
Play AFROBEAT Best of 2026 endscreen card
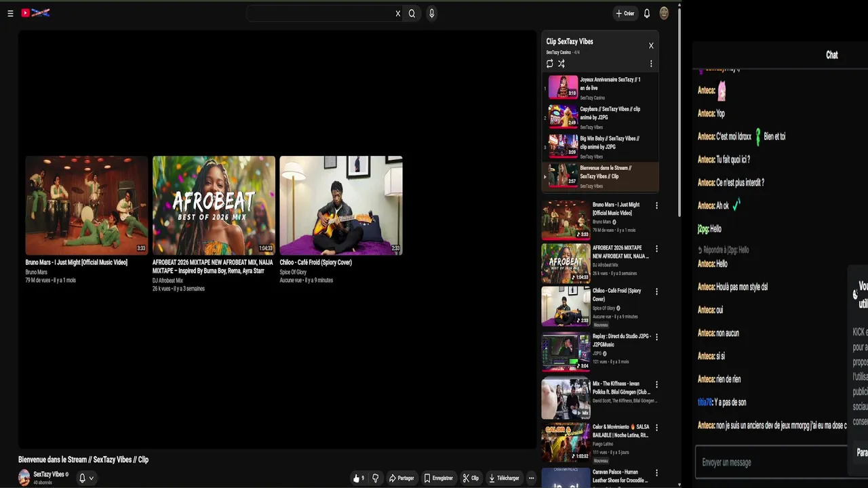coord(214,205)
